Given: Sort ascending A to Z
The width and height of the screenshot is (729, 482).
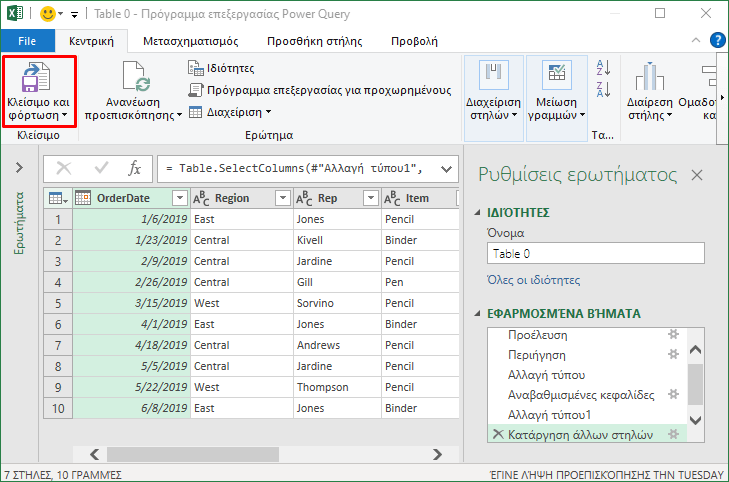Looking at the screenshot, I should (603, 68).
